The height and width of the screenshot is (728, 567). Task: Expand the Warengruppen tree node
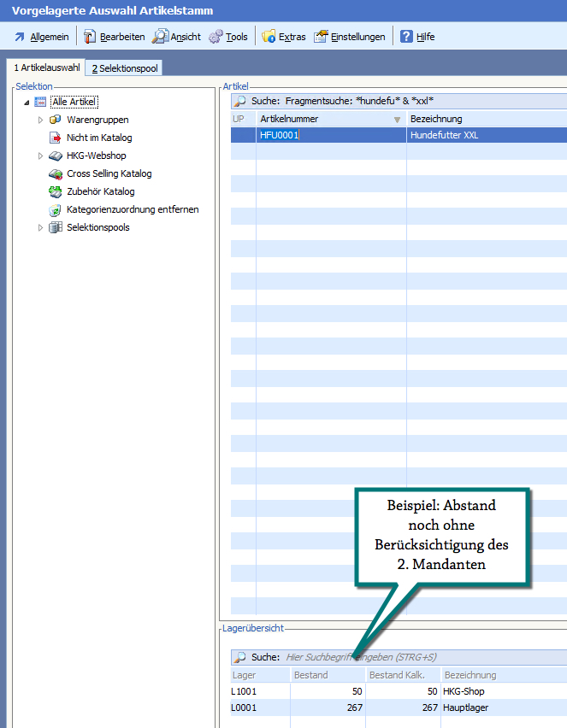[40, 120]
